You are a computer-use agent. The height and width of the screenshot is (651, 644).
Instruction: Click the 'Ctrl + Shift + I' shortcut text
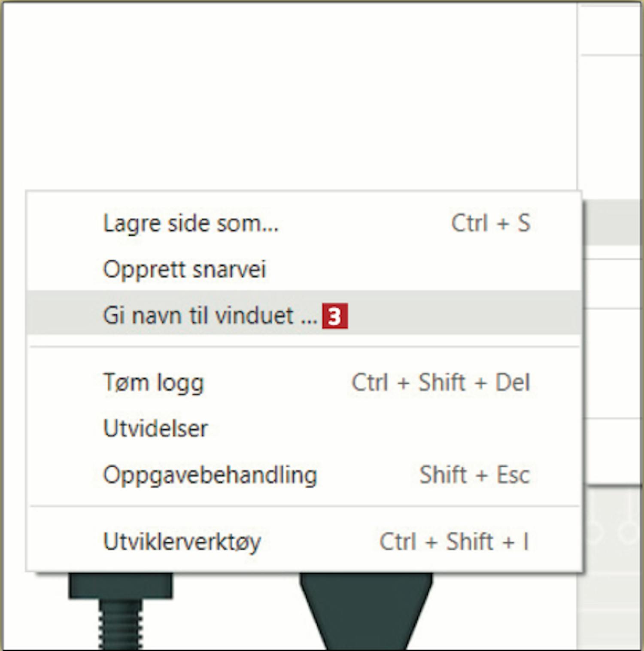[454, 541]
